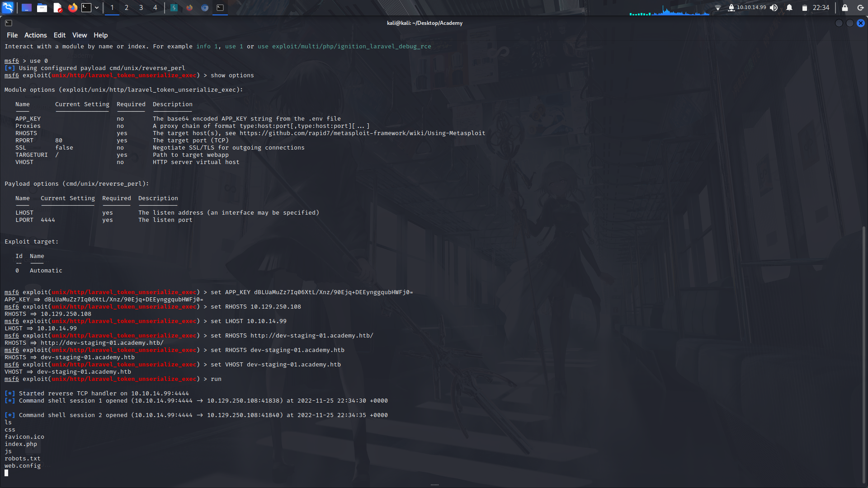Viewport: 868px width, 488px height.
Task: Click the logout button in the panel
Action: tap(859, 8)
